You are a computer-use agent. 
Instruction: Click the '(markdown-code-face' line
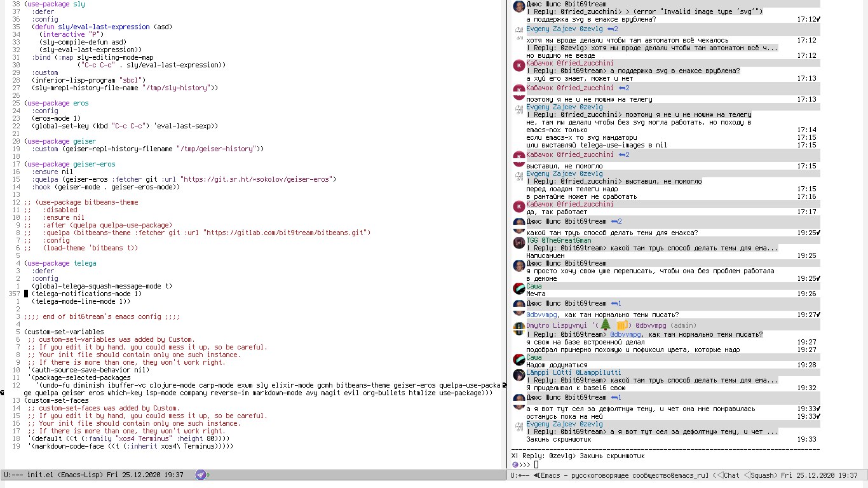click(x=132, y=446)
